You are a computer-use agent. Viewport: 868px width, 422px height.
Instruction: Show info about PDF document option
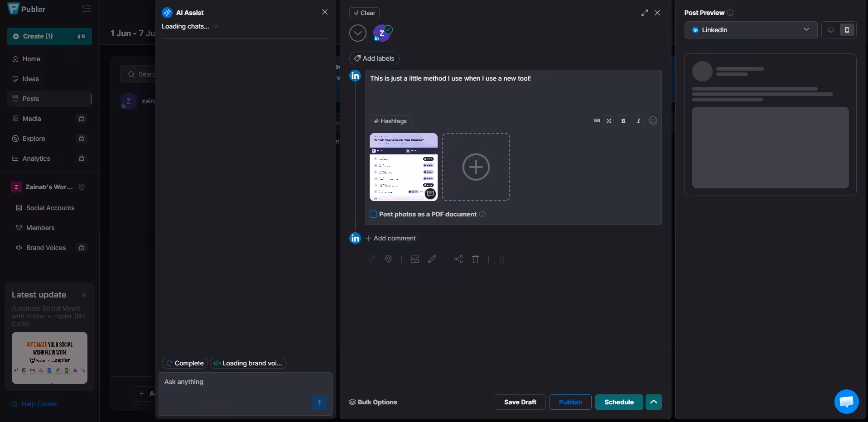point(482,214)
